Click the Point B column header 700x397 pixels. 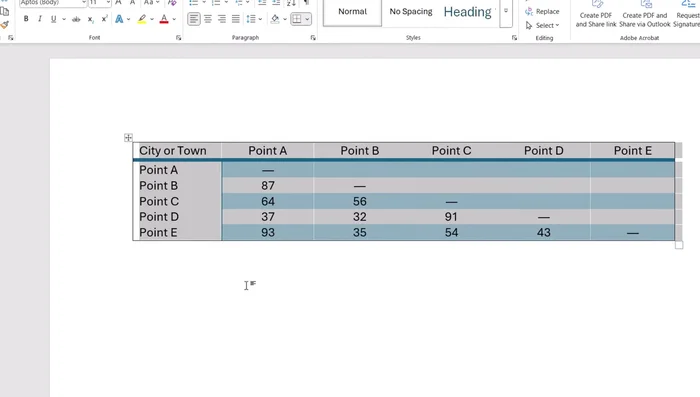359,151
